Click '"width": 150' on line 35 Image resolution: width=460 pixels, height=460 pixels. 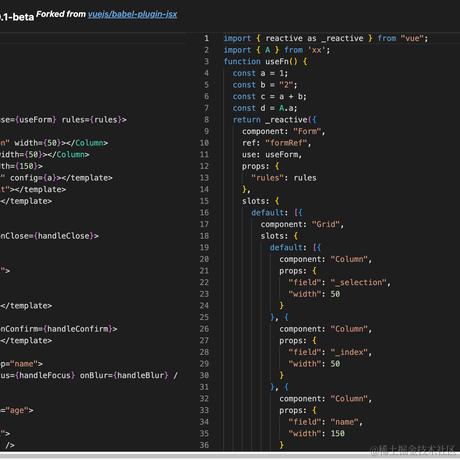pos(316,434)
